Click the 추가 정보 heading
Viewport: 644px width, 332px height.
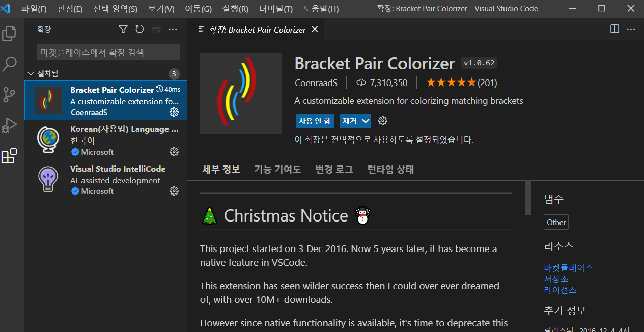[565, 310]
